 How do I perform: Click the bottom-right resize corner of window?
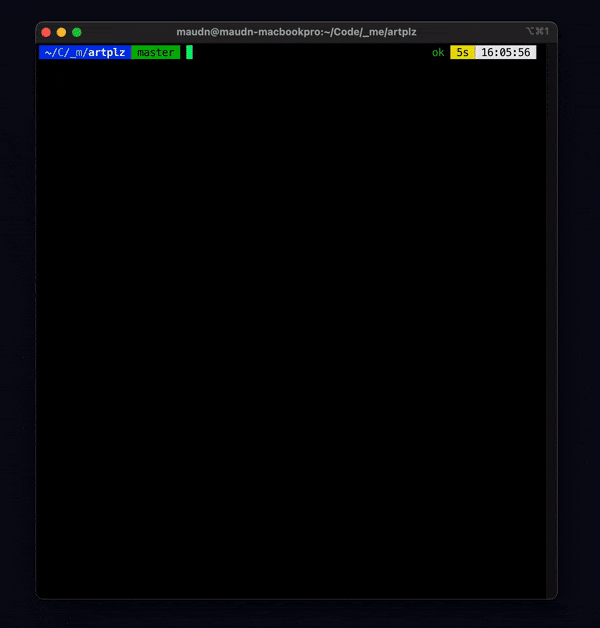tap(555, 597)
